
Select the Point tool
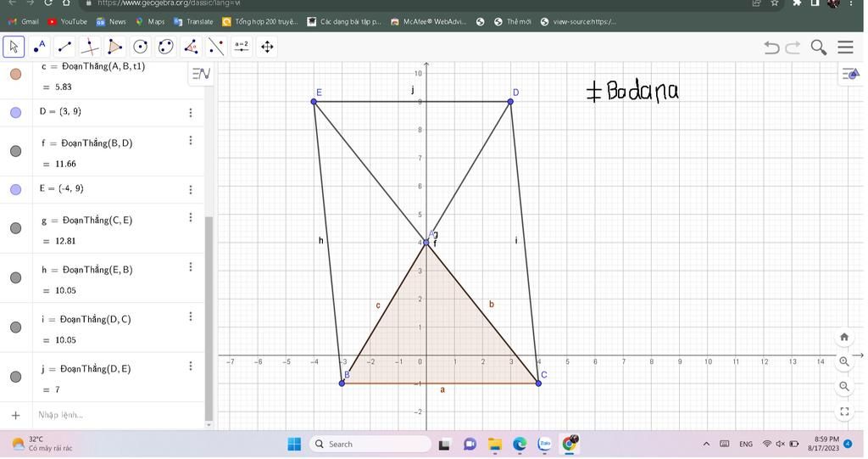pos(39,47)
